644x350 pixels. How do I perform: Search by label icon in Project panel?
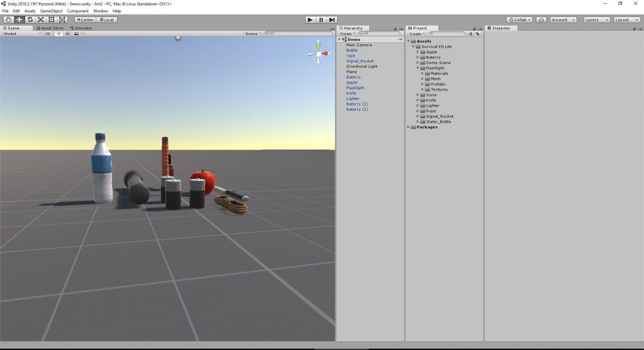(478, 34)
